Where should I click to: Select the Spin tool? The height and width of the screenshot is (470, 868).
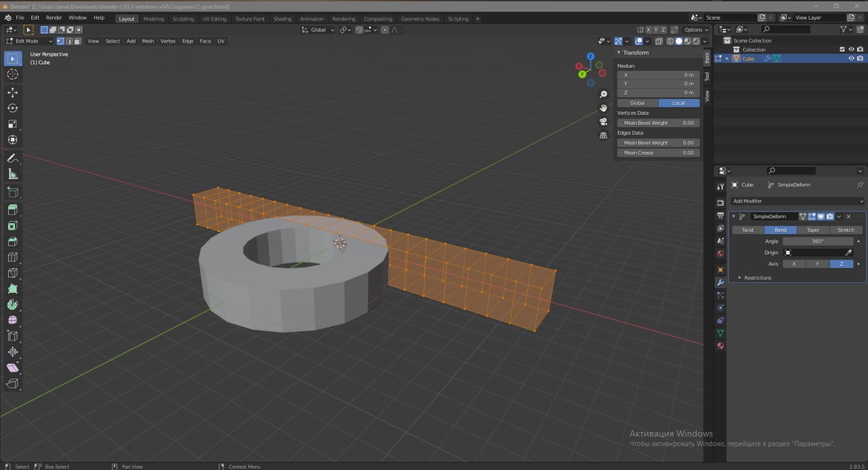pos(12,305)
